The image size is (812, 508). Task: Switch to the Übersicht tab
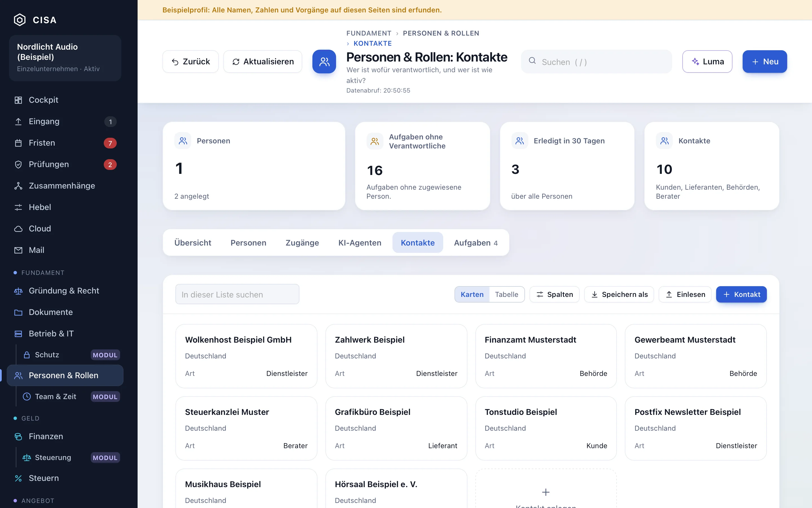[193, 243]
